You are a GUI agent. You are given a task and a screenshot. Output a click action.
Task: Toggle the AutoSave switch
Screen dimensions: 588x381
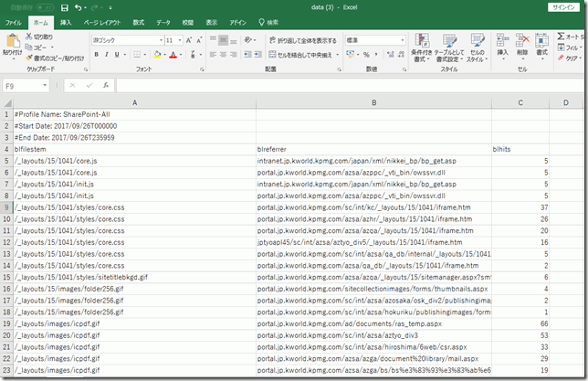(x=45, y=7)
